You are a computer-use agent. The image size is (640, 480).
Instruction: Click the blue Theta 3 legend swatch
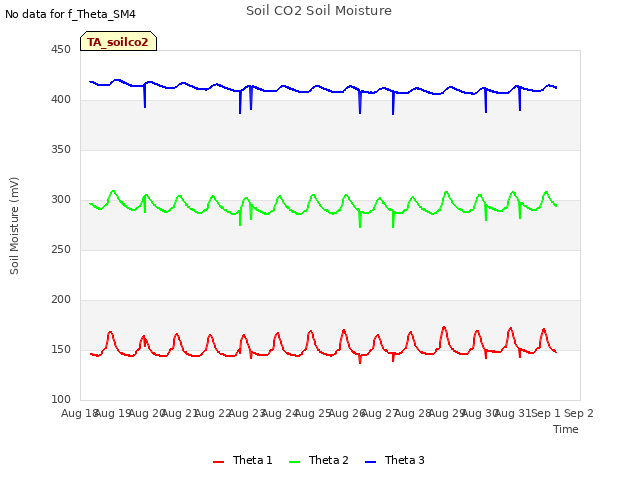tap(370, 462)
